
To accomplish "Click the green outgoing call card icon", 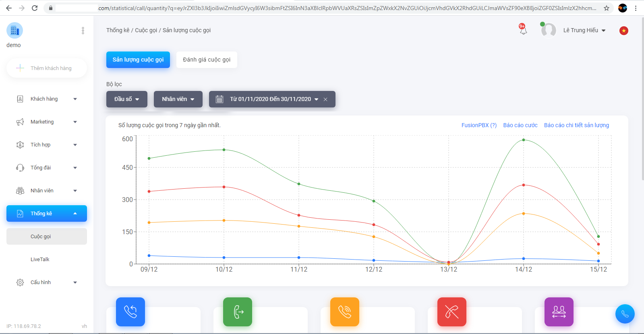I will [238, 312].
